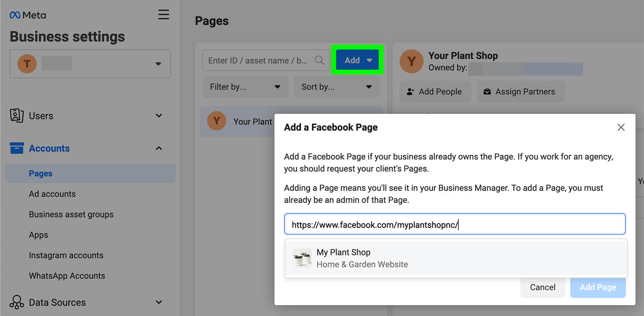Click the Data Sources label
The width and height of the screenshot is (644, 316).
pyautogui.click(x=57, y=302)
